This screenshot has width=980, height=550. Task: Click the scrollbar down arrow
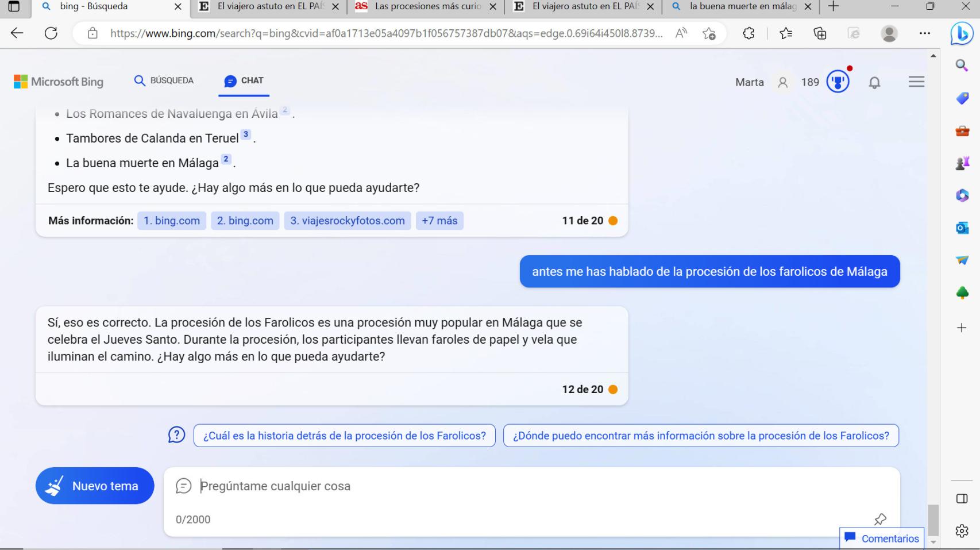[x=933, y=541]
